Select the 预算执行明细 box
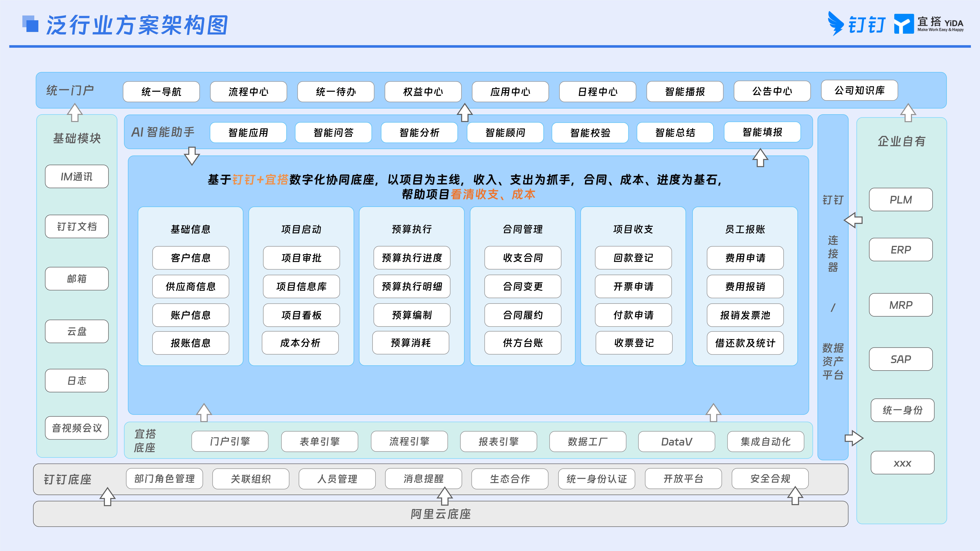 (x=412, y=286)
